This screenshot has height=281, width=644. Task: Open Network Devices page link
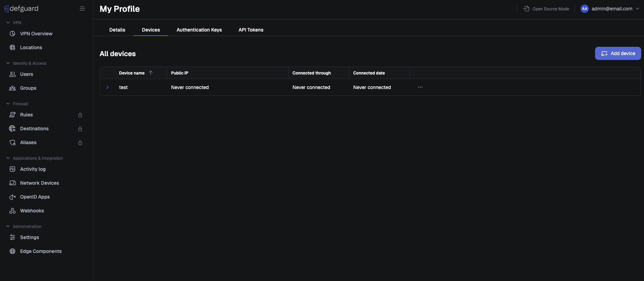click(40, 183)
